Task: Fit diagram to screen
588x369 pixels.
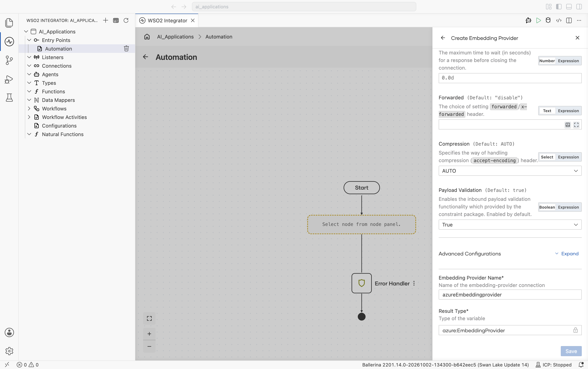Action: (x=149, y=318)
